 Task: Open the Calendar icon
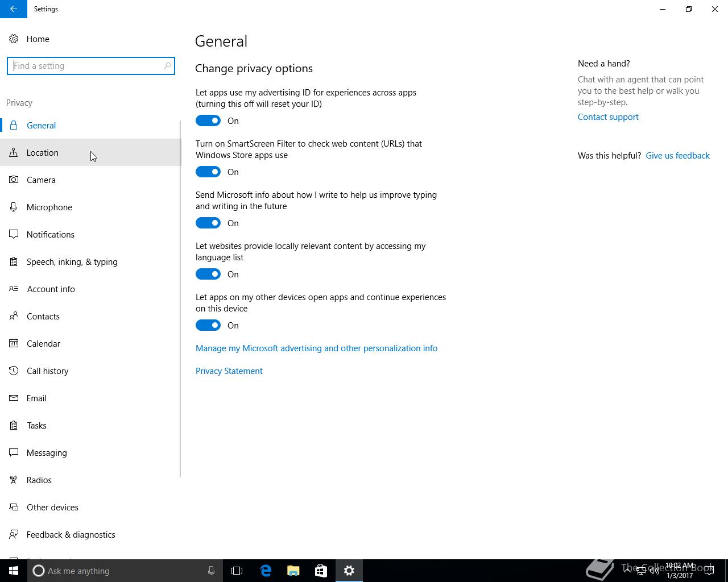[x=14, y=343]
